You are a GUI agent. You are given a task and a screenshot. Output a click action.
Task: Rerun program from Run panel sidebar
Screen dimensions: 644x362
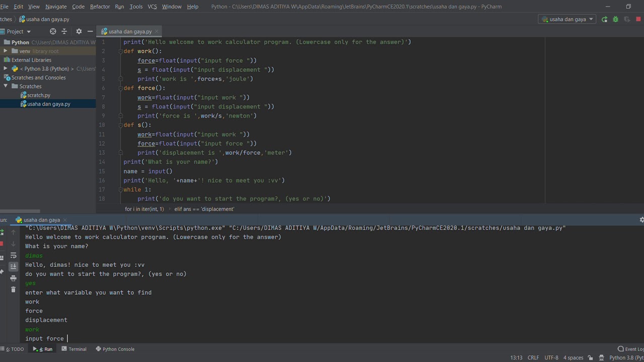point(2,232)
